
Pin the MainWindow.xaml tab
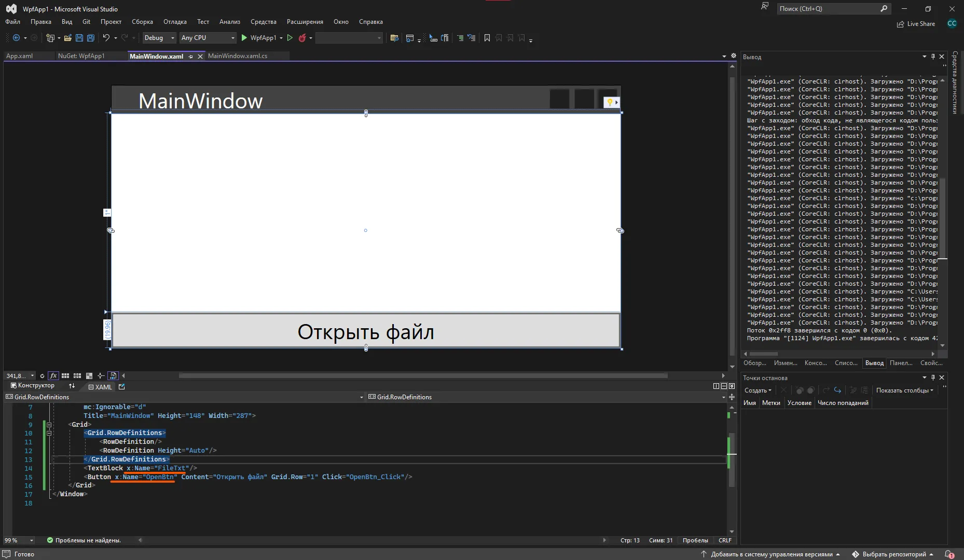(191, 57)
